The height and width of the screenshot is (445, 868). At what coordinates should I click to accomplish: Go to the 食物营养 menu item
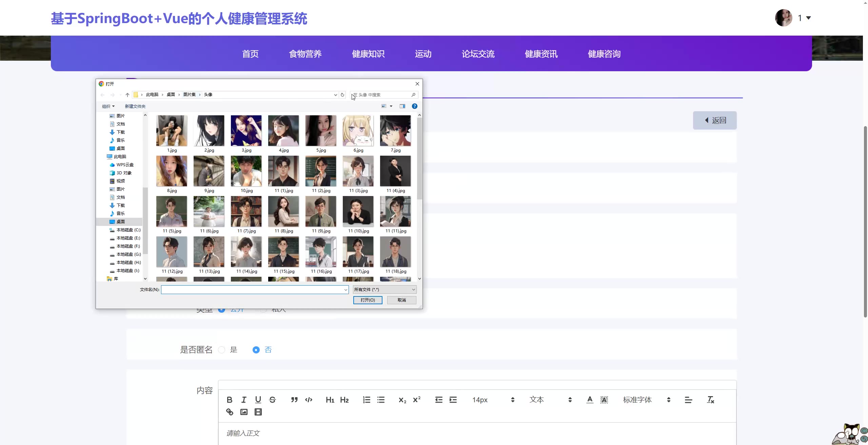[x=305, y=54]
